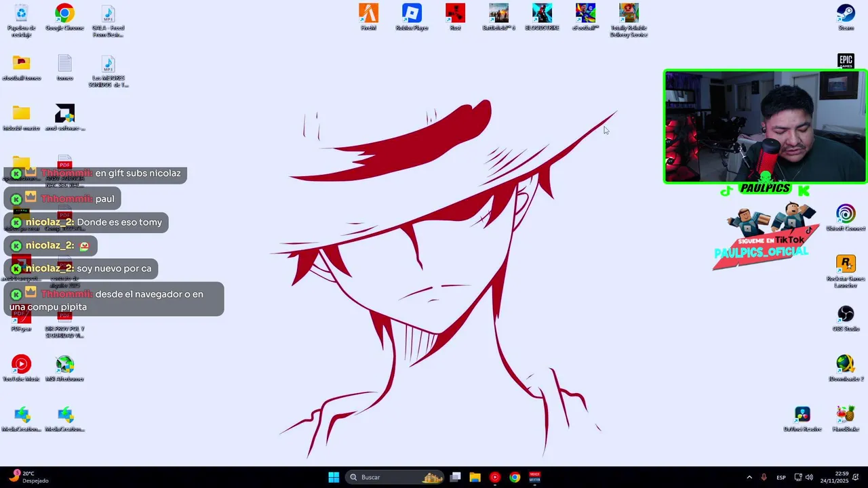Open the notification bell in taskbar
The width and height of the screenshot is (868, 488).
(856, 477)
